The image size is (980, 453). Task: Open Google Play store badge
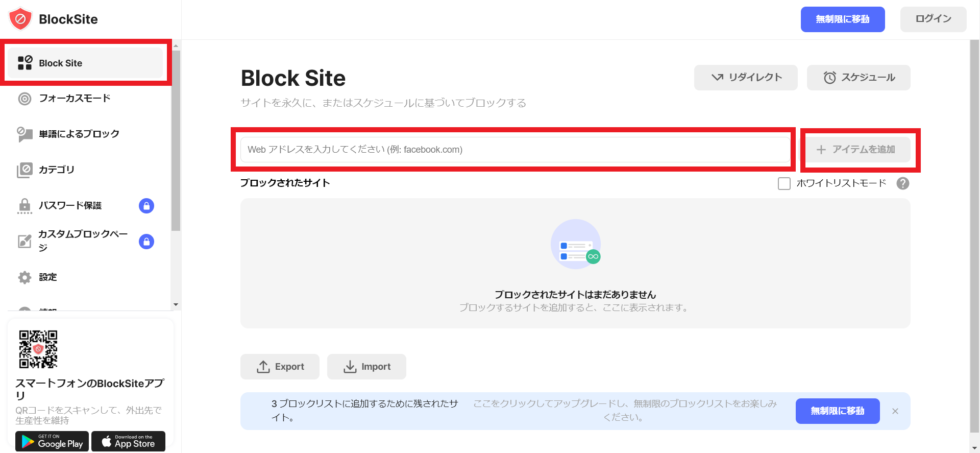click(x=52, y=441)
